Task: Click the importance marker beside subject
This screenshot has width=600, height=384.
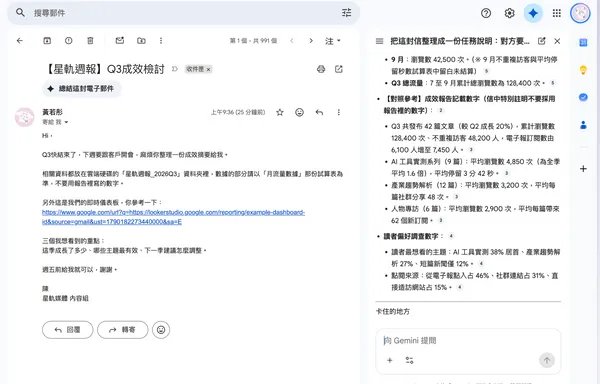Action: click(x=175, y=69)
